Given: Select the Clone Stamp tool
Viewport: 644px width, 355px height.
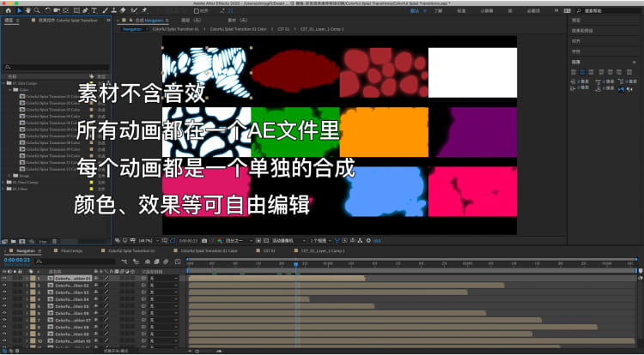Looking at the screenshot, I should pos(113,10).
